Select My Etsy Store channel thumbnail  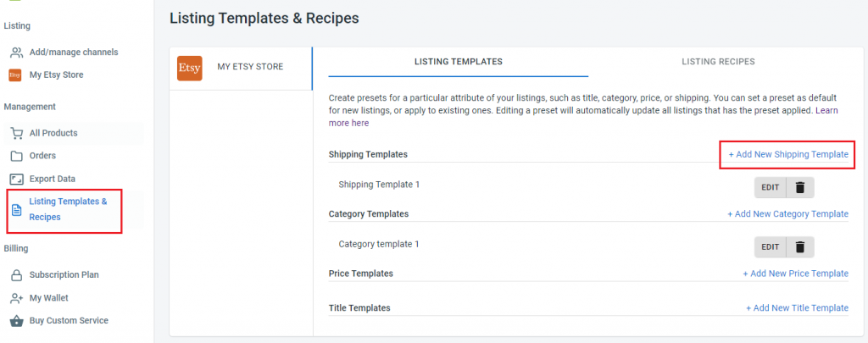[190, 67]
